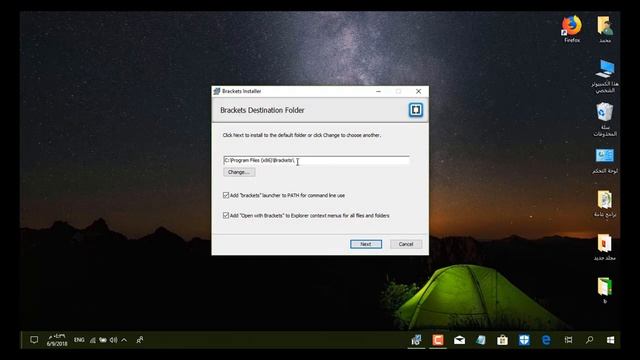Open Mail app in taskbar
640x360 pixels.
coord(459,340)
